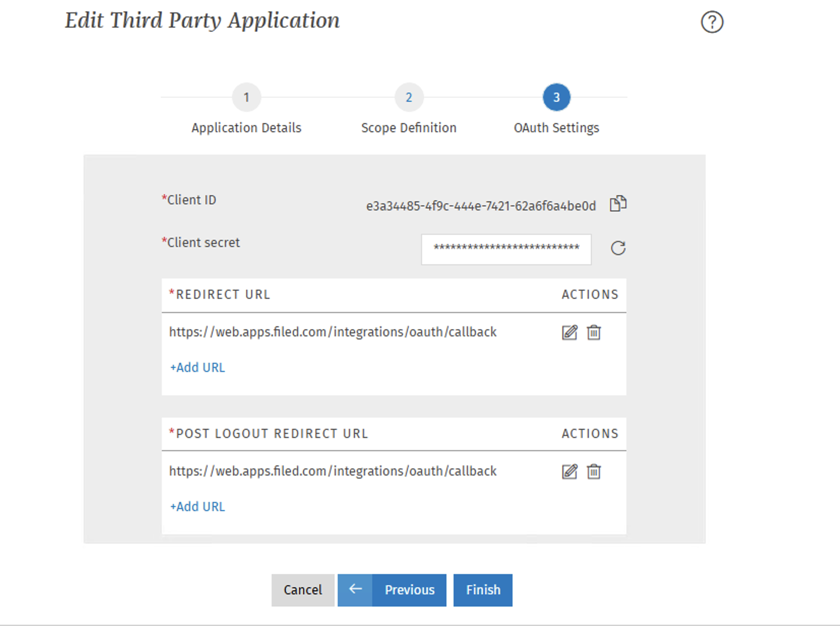Image resolution: width=840 pixels, height=626 pixels.
Task: Go to step 2 Scope Definition
Action: [x=409, y=97]
